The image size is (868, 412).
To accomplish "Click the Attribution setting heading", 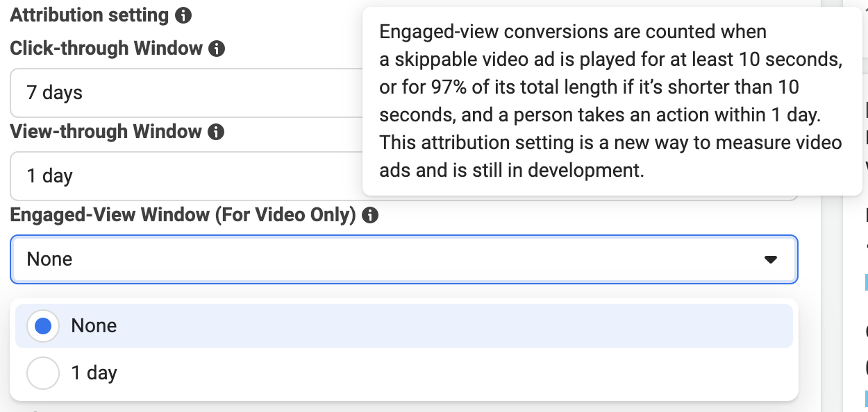I will pos(90,15).
